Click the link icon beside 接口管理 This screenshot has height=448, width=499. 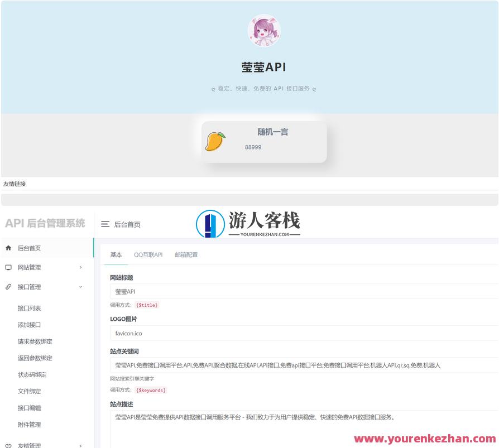pyautogui.click(x=8, y=287)
